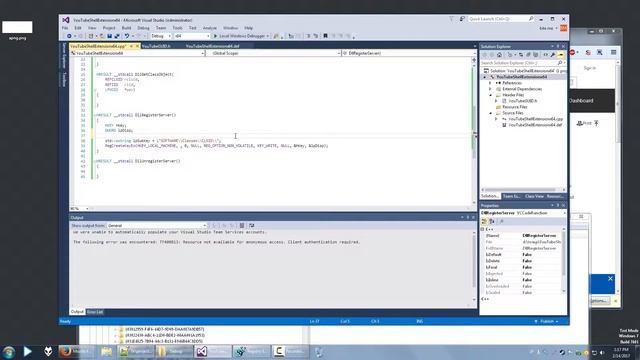The width and height of the screenshot is (640, 360).
Task: Click the Windows Start button
Action: (9, 352)
